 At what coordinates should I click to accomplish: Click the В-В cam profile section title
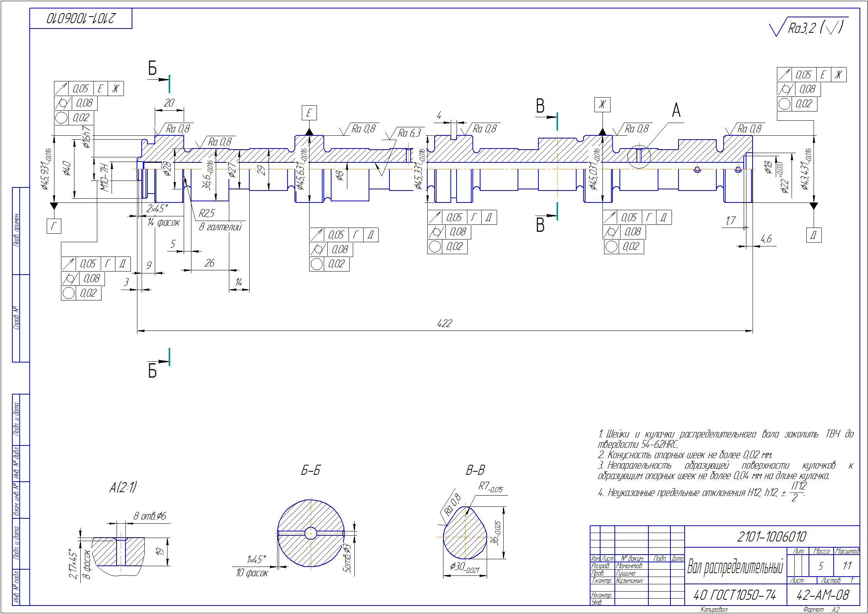[475, 471]
